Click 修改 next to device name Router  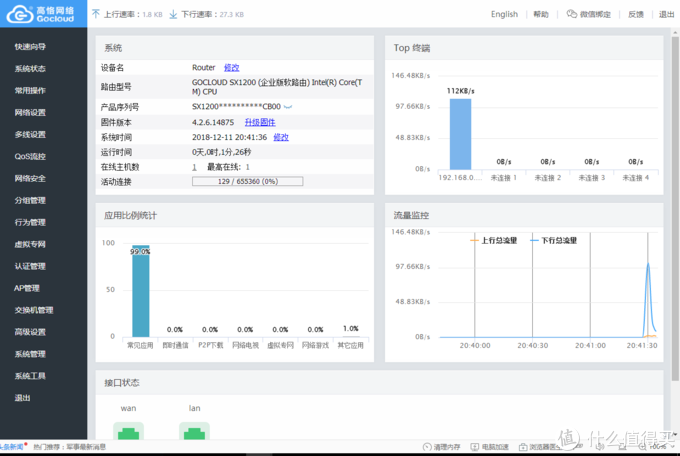coord(232,68)
